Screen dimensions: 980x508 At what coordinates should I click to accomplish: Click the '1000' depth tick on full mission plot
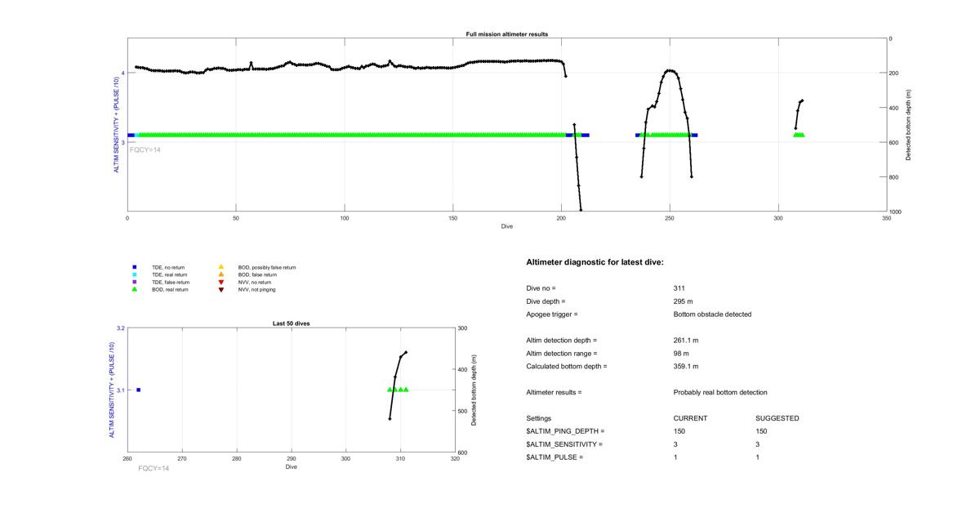point(895,212)
